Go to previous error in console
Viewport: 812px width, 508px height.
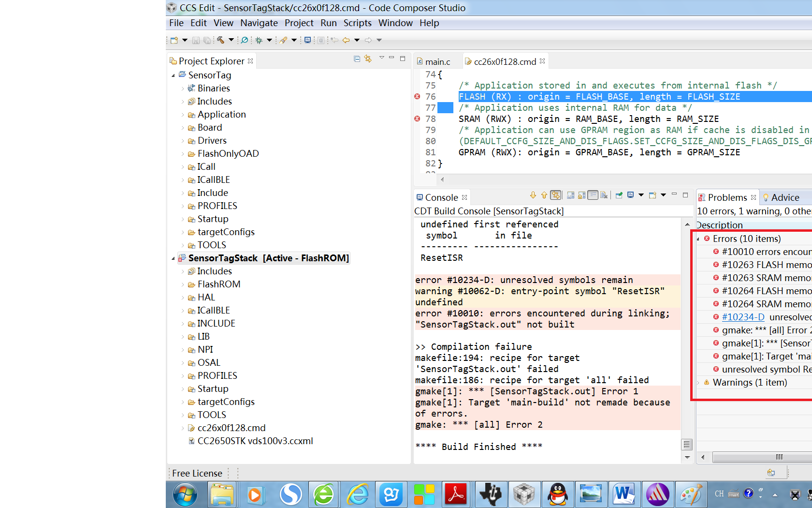pyautogui.click(x=544, y=195)
